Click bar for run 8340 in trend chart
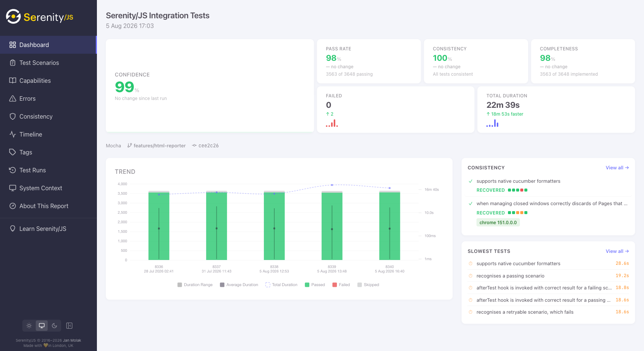Viewport: 644px width, 351px height. pyautogui.click(x=389, y=225)
